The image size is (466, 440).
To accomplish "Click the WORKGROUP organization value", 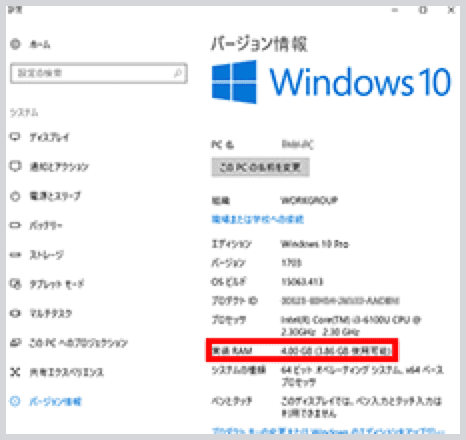I will 309,200.
